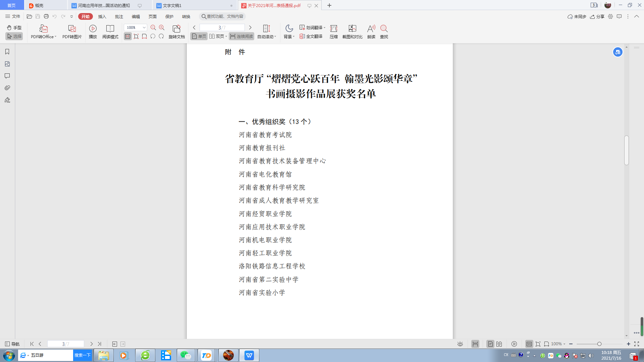Viewport: 644px width, 362px height.
Task: Toggle 连续阅读 continuous reading mode
Action: click(x=241, y=36)
